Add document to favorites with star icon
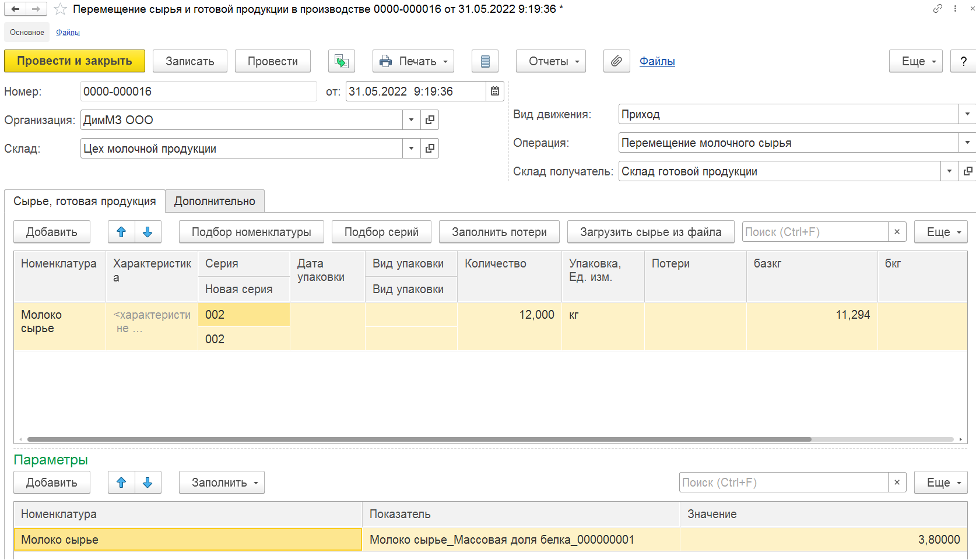 click(60, 9)
